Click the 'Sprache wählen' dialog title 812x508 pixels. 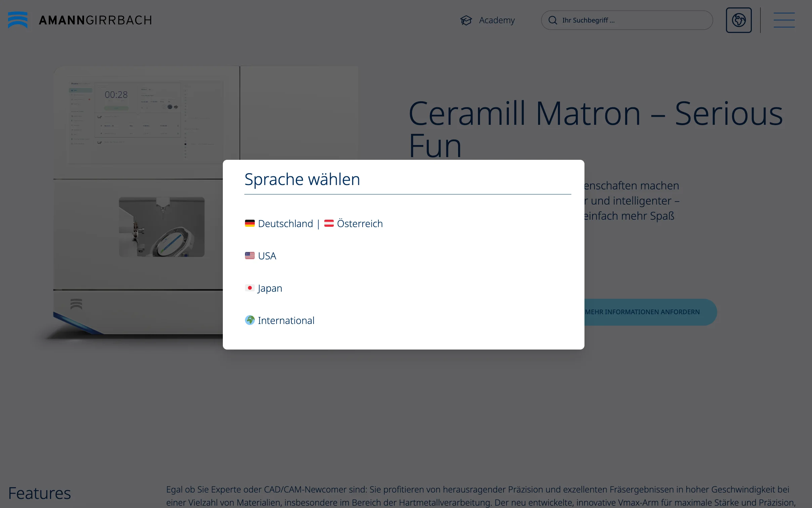(302, 179)
